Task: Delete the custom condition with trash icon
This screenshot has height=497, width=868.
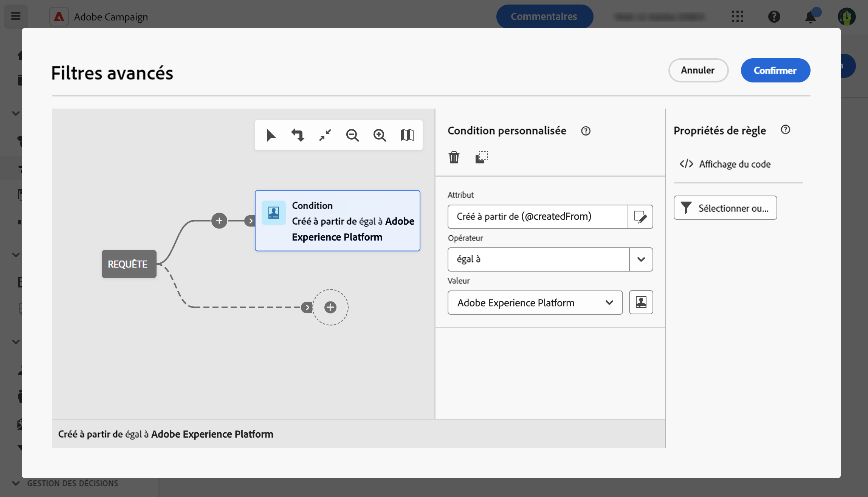Action: 454,157
